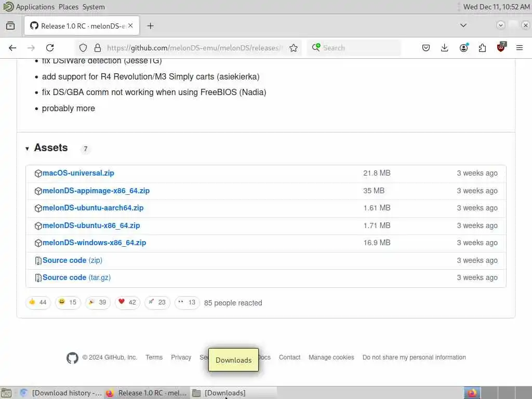Download melonDS-ubuntu-x86_64.zip
Viewport: 532px width, 399px height.
(x=91, y=225)
